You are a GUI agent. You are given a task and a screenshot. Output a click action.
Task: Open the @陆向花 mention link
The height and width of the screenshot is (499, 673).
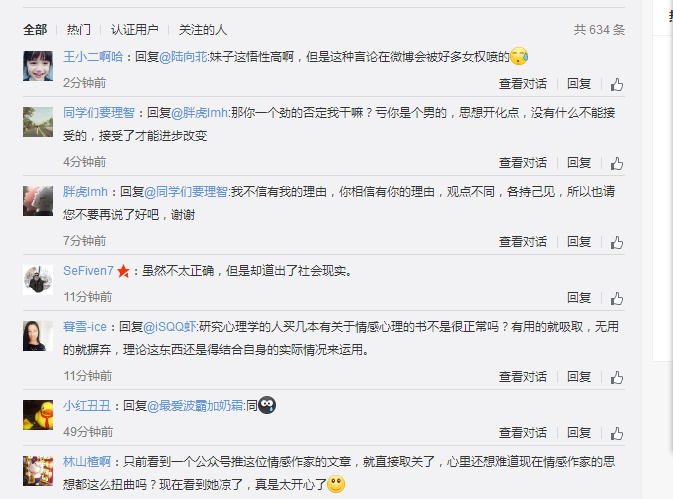coord(183,57)
